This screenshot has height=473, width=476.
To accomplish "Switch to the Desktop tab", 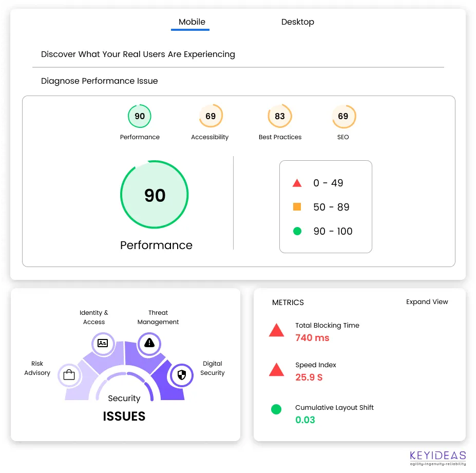I will [298, 22].
